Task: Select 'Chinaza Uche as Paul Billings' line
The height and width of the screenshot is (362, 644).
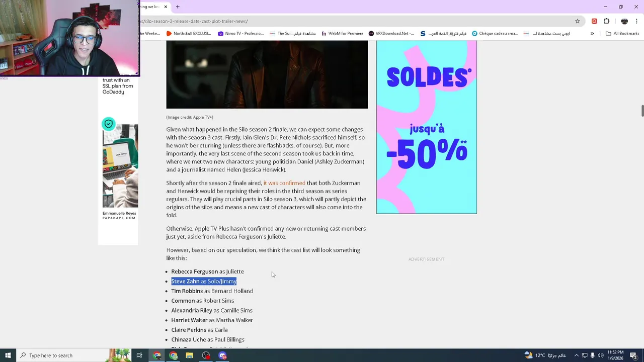Action: point(208,340)
